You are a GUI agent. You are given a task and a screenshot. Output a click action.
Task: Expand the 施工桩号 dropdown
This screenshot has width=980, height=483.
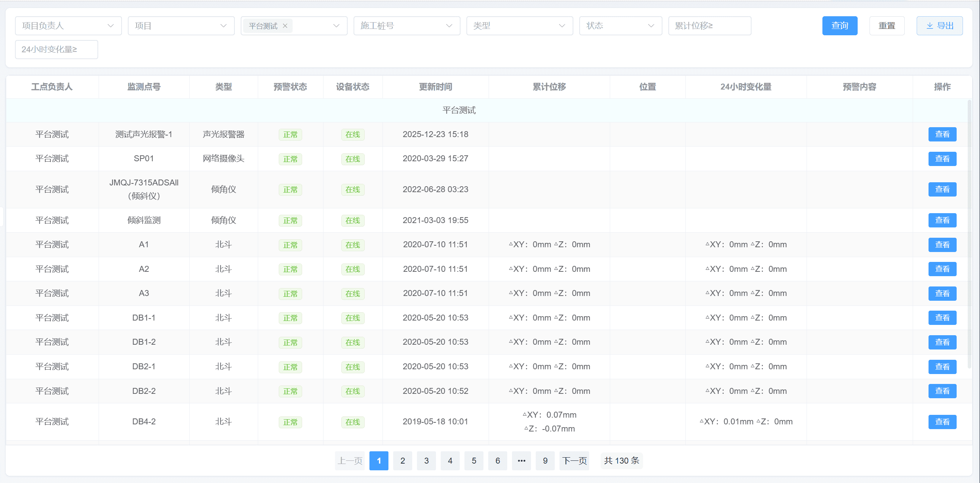pyautogui.click(x=407, y=26)
